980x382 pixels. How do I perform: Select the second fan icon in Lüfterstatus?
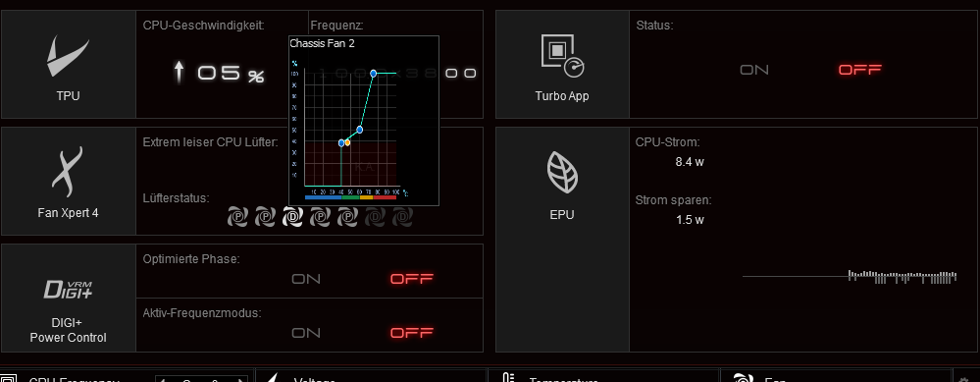tap(266, 217)
